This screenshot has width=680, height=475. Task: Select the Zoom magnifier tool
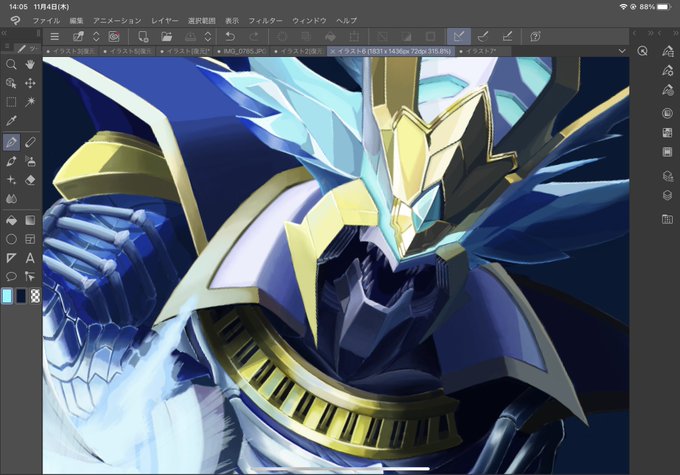(11, 65)
